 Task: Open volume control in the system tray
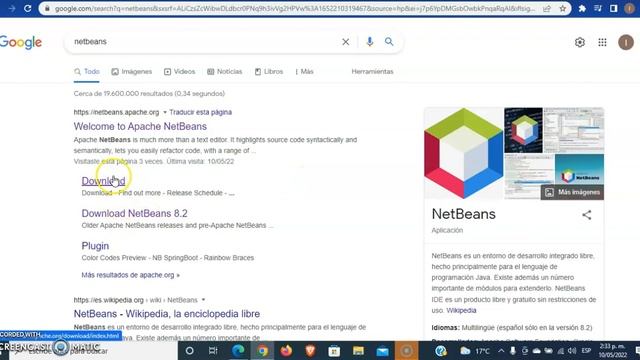(572, 351)
